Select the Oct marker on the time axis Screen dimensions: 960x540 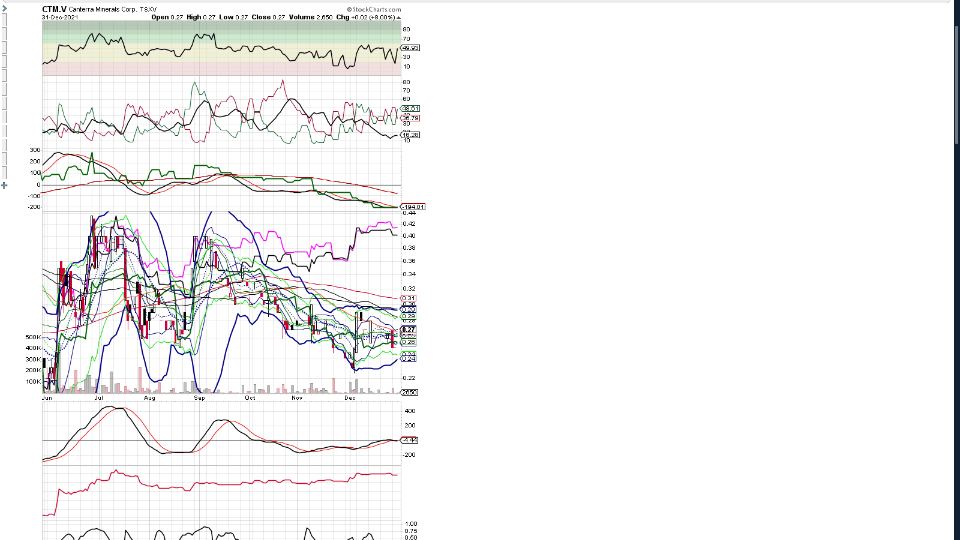pos(249,397)
